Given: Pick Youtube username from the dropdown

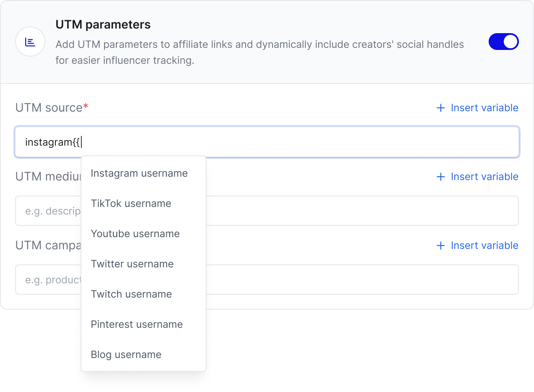Looking at the screenshot, I should (x=135, y=234).
